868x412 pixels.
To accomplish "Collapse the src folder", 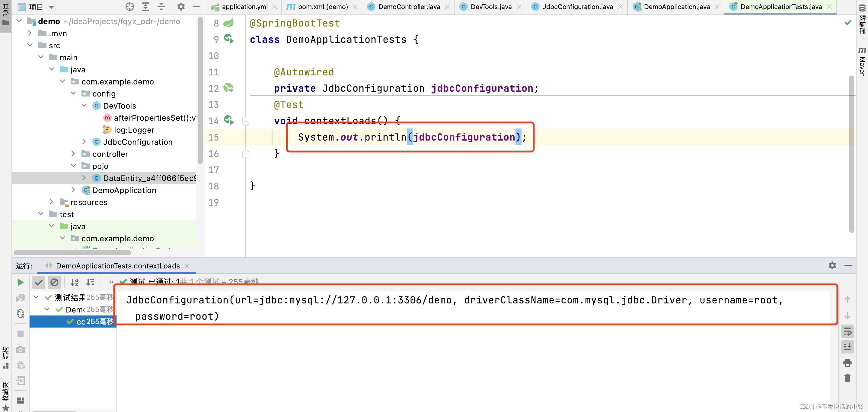I will 30,45.
